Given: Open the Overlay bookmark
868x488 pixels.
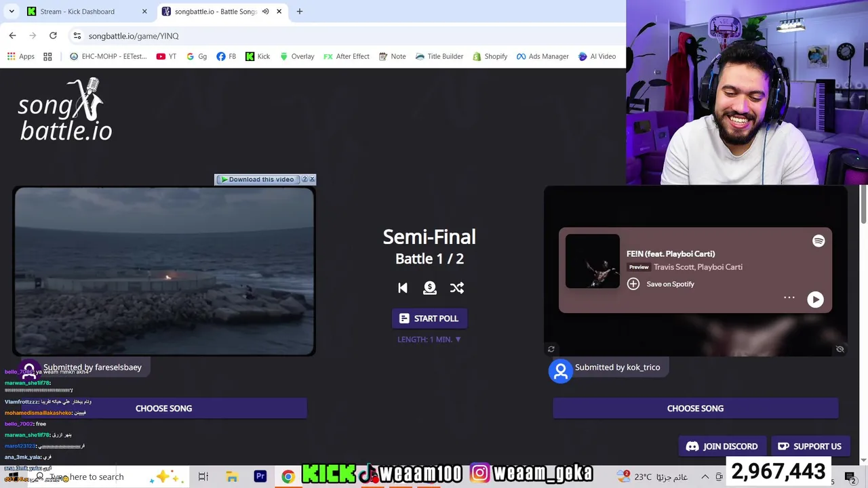Looking at the screenshot, I should [297, 56].
